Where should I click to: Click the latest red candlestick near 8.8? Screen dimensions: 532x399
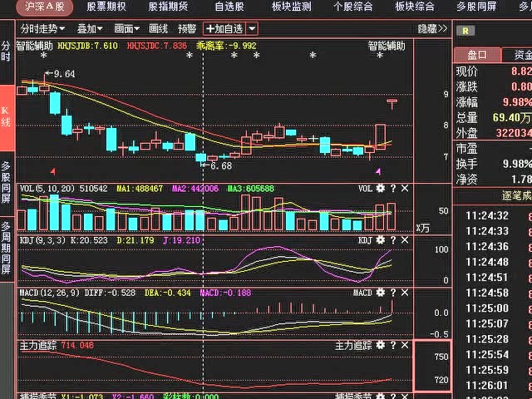coord(392,104)
